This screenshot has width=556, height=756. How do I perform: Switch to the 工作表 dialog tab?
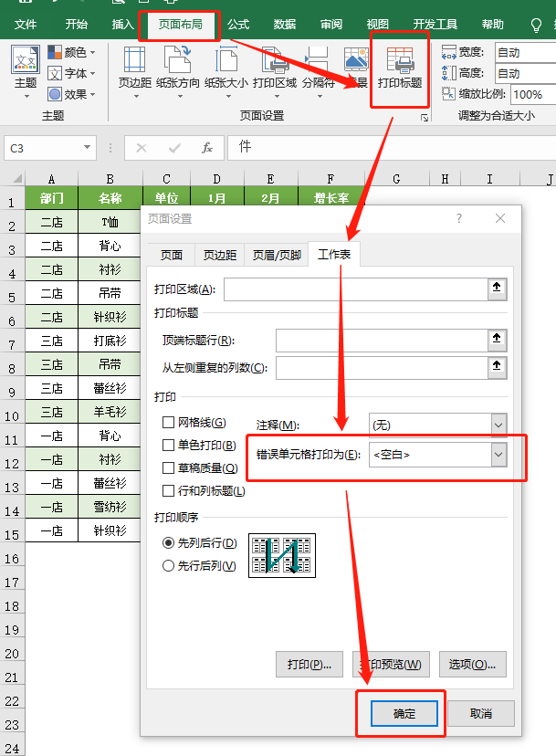pos(334,254)
